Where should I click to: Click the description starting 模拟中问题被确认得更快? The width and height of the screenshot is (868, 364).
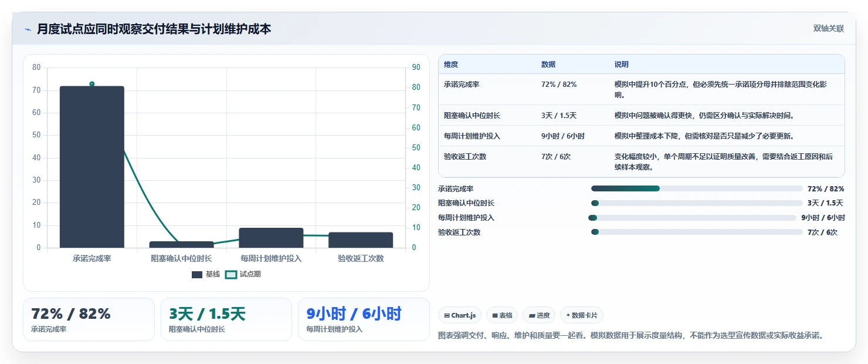click(704, 115)
